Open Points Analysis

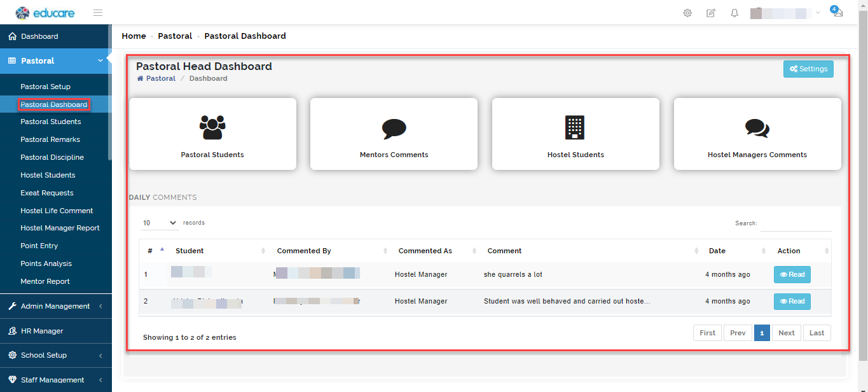[x=46, y=263]
